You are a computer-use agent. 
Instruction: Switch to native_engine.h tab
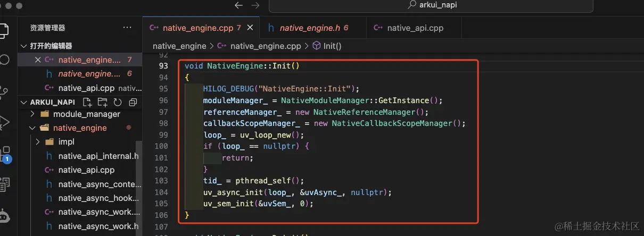[313, 28]
